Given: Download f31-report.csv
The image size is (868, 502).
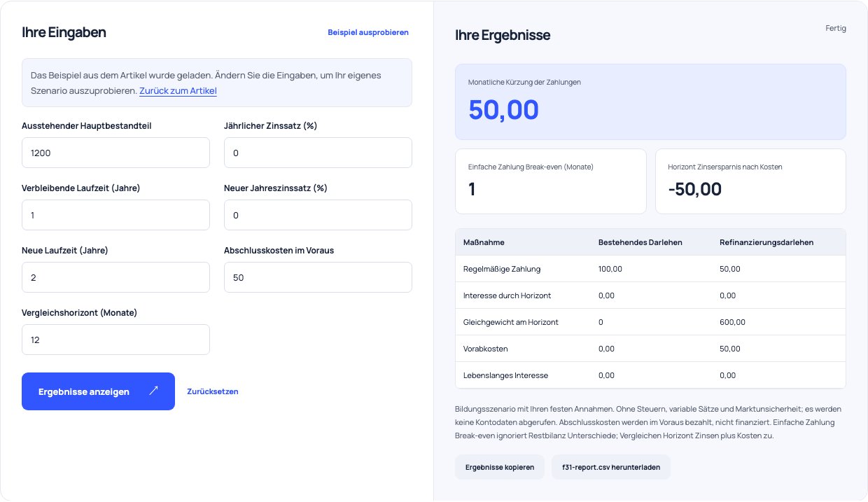Looking at the screenshot, I should coord(611,467).
